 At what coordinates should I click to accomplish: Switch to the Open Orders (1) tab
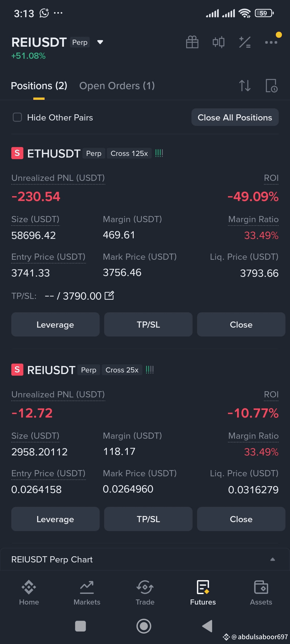[117, 86]
